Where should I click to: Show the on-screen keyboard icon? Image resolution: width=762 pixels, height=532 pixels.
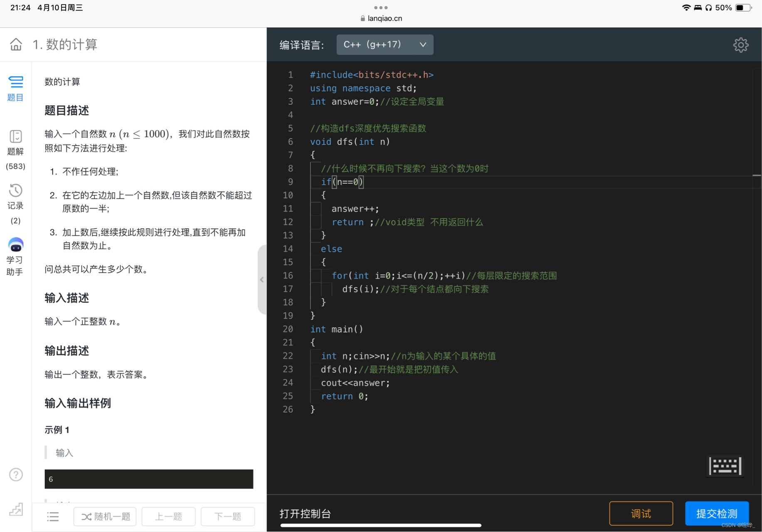(725, 466)
